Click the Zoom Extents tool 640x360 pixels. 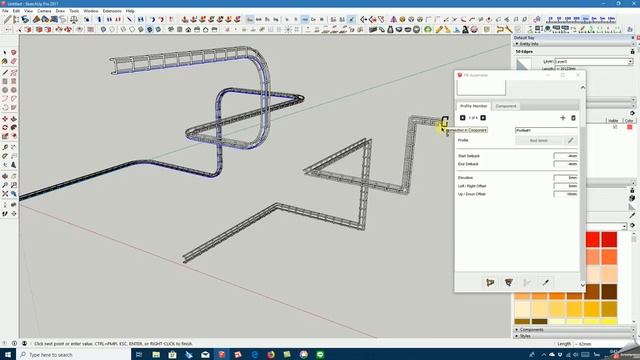(5, 194)
